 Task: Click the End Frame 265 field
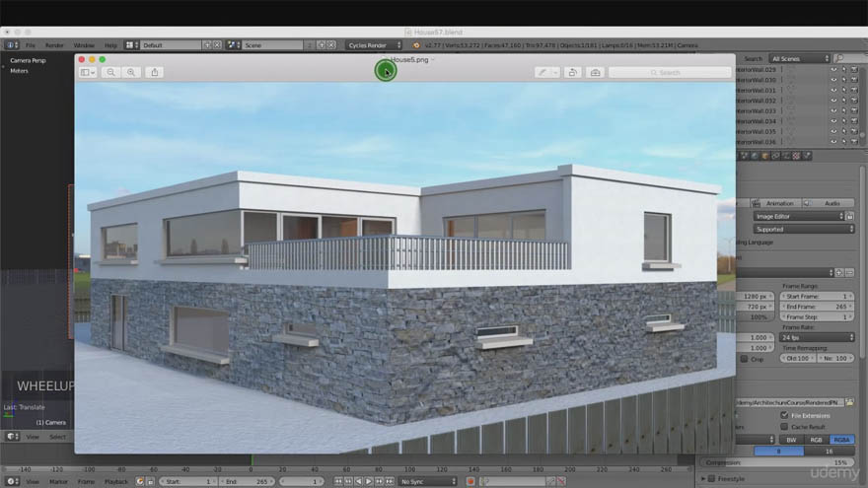[x=817, y=307]
